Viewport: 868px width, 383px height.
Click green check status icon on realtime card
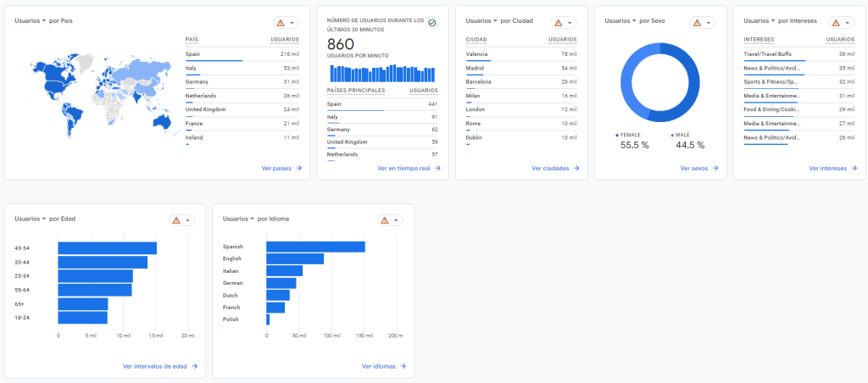point(431,23)
